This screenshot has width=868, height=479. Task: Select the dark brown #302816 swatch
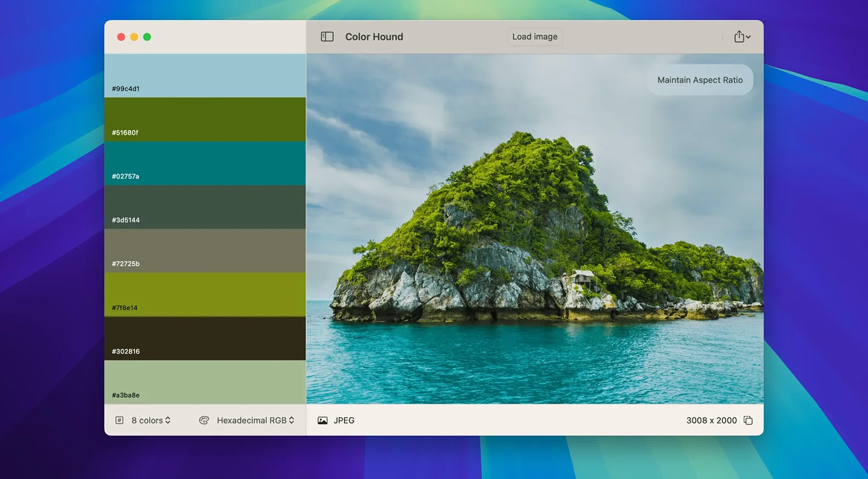(205, 338)
